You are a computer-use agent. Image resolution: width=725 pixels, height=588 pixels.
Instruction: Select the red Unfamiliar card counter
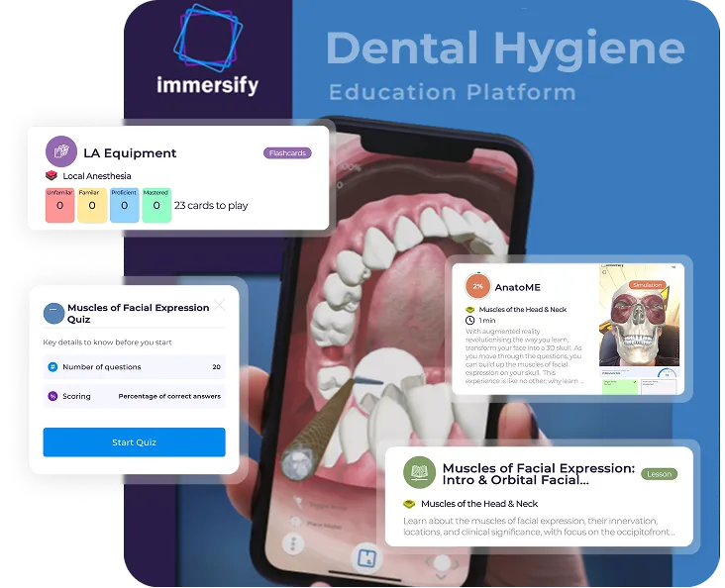[x=59, y=205]
